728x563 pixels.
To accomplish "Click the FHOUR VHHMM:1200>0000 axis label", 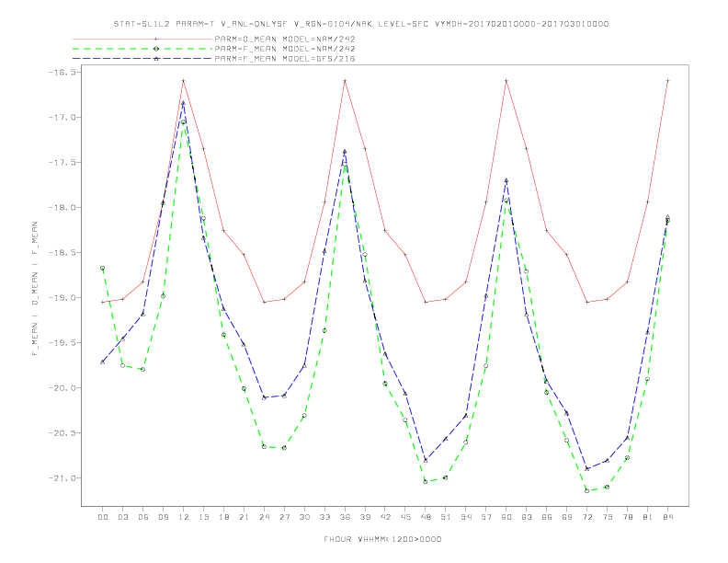I will [382, 539].
